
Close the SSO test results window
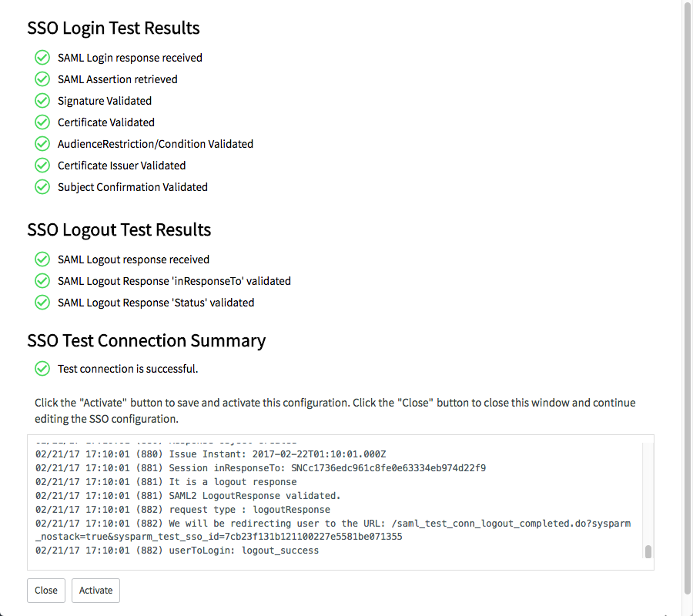[x=46, y=591]
